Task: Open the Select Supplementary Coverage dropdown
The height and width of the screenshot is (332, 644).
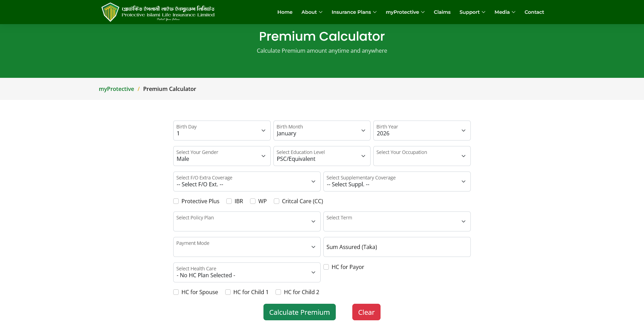Action: pos(397,181)
